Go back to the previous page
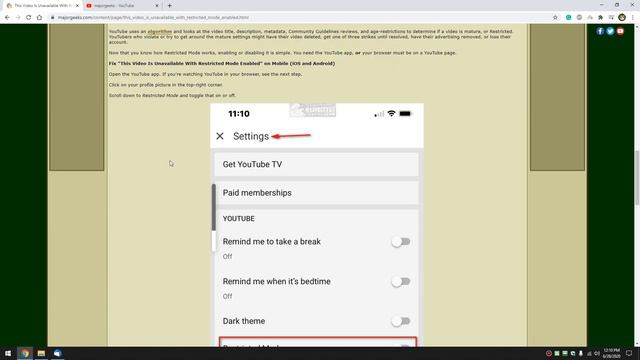The width and height of the screenshot is (640, 360). (x=7, y=18)
